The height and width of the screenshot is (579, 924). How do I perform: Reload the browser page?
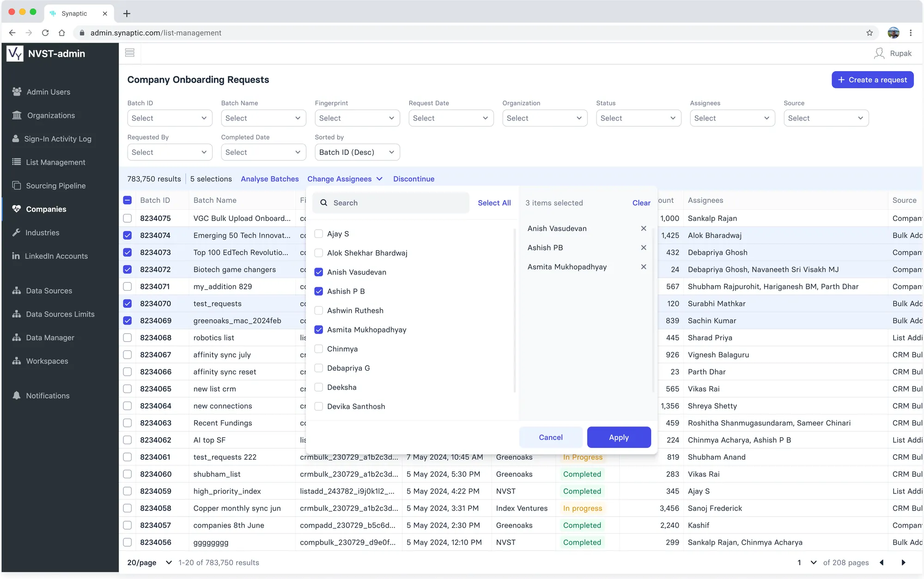point(45,33)
